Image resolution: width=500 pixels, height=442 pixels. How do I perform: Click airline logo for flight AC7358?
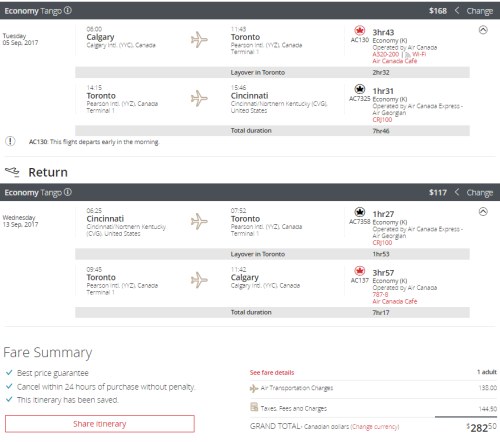359,212
